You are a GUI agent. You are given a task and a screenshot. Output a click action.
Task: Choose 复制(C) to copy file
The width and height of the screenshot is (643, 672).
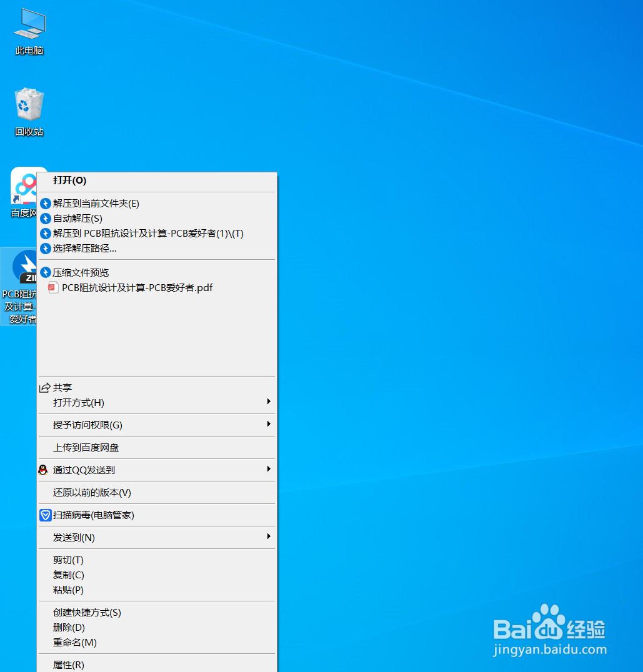(156, 575)
